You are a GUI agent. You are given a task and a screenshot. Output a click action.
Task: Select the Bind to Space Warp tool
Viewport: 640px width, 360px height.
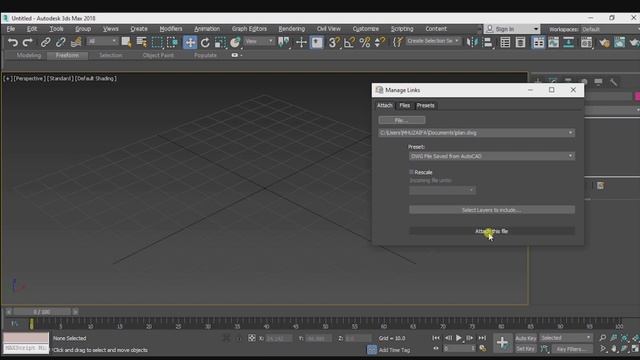[76, 42]
